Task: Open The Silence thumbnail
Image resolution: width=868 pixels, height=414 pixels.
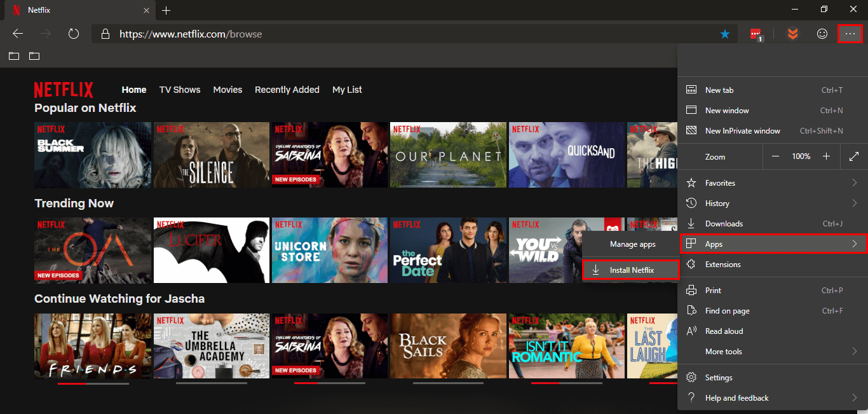Action: pos(212,155)
